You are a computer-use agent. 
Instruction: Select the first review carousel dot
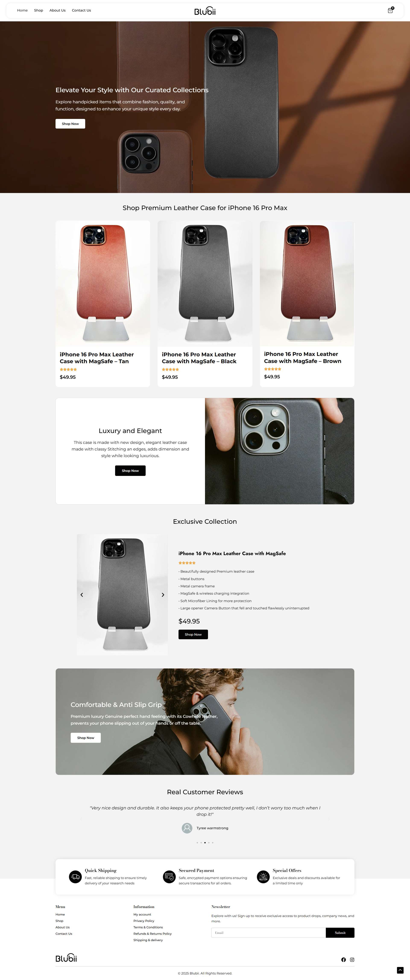pyautogui.click(x=197, y=843)
